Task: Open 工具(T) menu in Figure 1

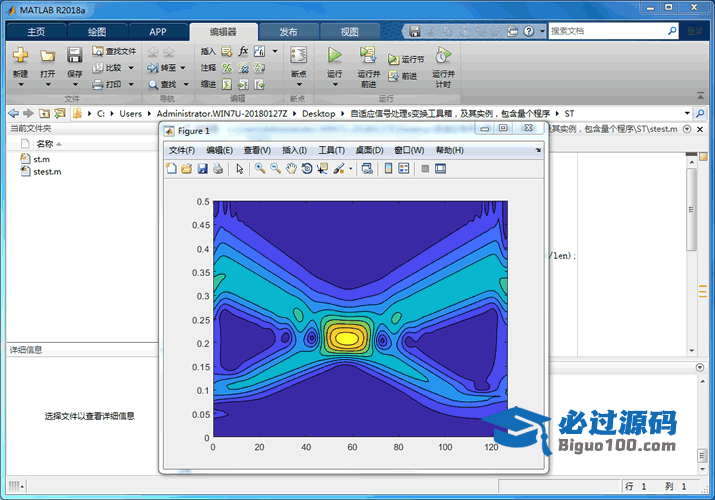Action: [x=332, y=150]
